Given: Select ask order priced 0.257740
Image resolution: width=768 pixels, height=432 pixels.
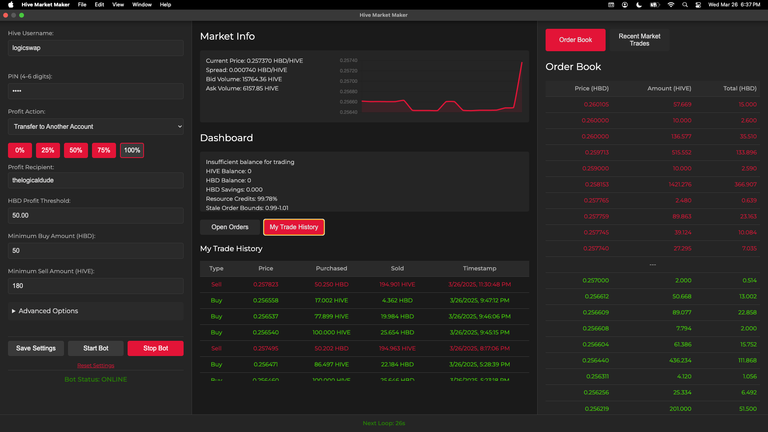Looking at the screenshot, I should pyautogui.click(x=652, y=248).
